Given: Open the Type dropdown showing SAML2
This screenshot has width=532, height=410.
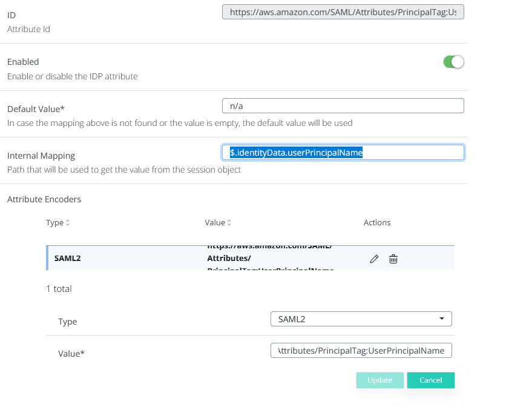Looking at the screenshot, I should point(361,319).
